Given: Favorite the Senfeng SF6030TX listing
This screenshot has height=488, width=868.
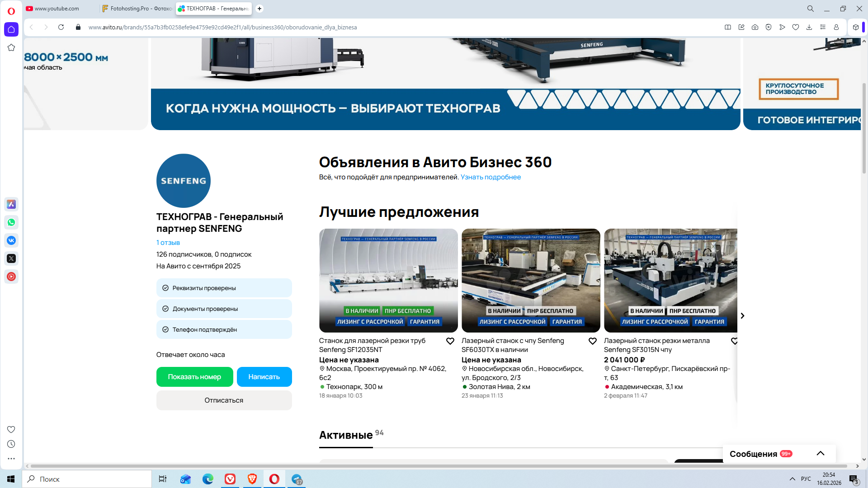Looking at the screenshot, I should point(592,341).
